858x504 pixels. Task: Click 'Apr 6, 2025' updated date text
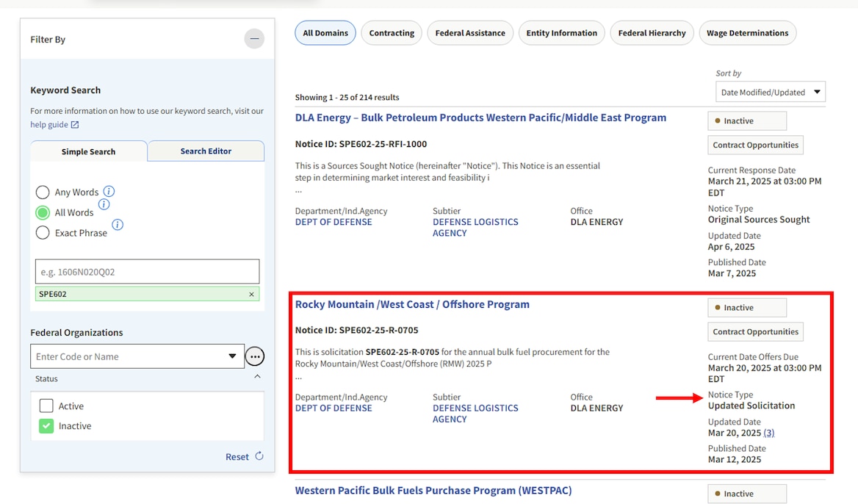point(731,247)
